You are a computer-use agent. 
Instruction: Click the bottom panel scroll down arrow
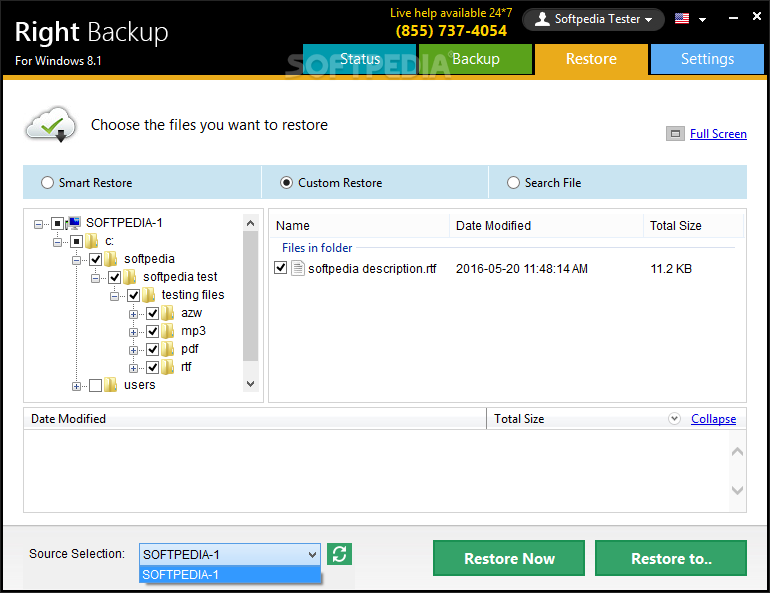tap(737, 490)
